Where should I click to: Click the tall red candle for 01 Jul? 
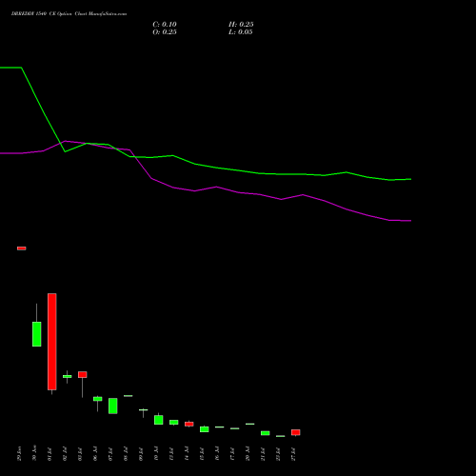coord(52,342)
